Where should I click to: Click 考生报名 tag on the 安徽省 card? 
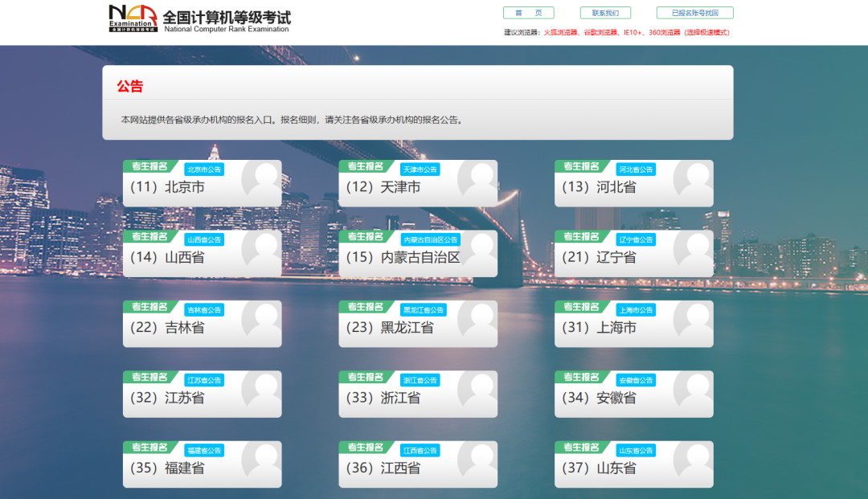tap(581, 377)
